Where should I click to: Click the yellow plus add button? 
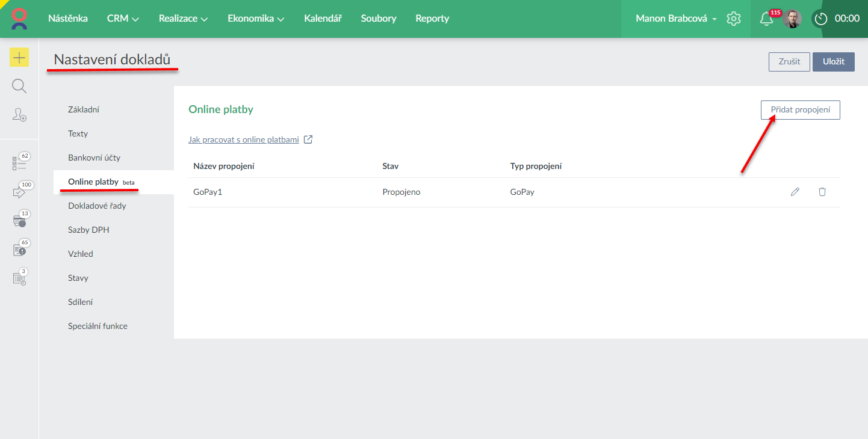point(19,58)
